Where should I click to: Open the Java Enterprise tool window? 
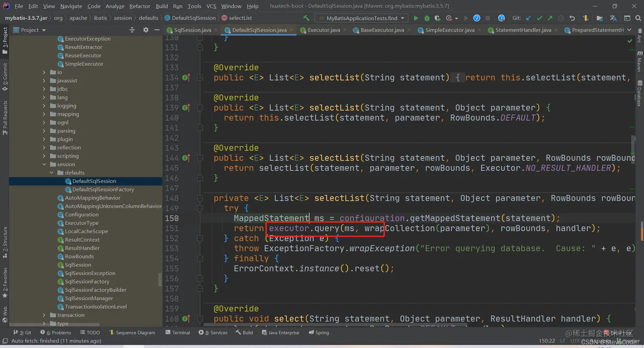280,333
